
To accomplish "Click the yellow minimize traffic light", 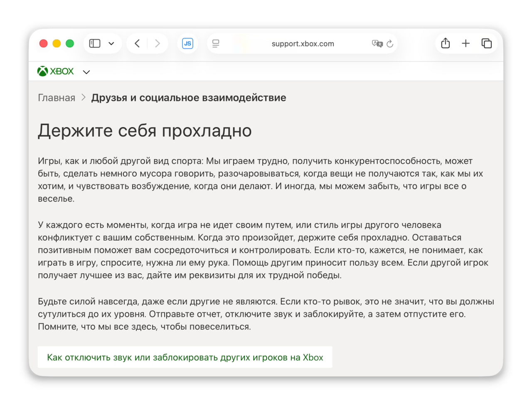I will point(57,43).
